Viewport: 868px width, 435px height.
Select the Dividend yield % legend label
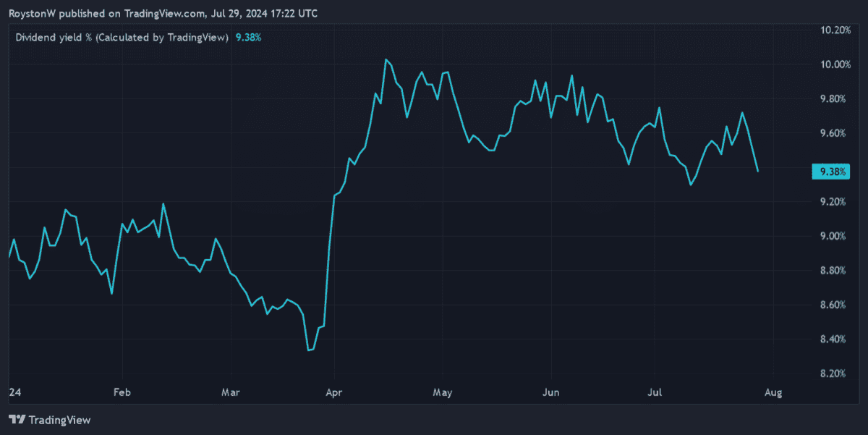click(x=122, y=37)
